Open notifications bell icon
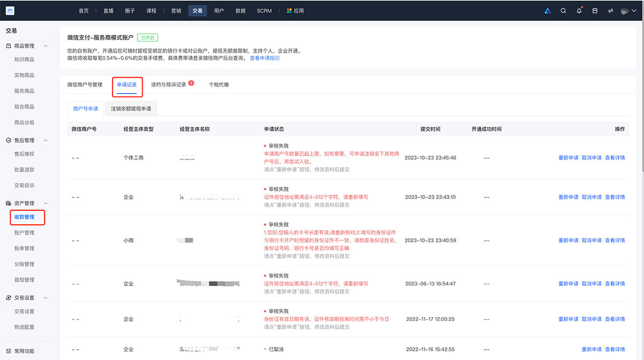 579,11
